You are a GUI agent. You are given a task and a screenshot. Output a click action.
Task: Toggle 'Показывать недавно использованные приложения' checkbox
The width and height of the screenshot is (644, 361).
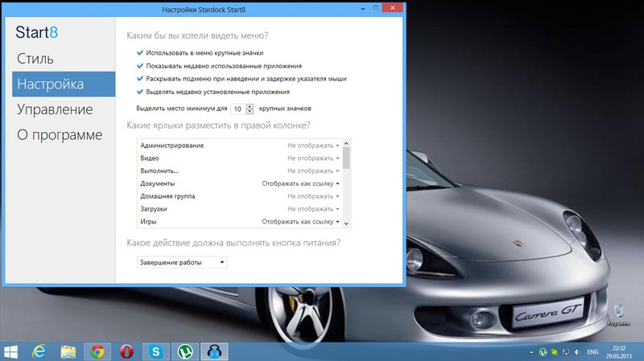140,66
